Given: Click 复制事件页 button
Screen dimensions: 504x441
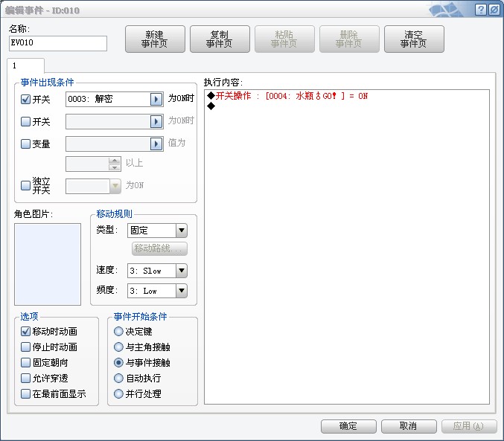Looking at the screenshot, I should click(220, 39).
